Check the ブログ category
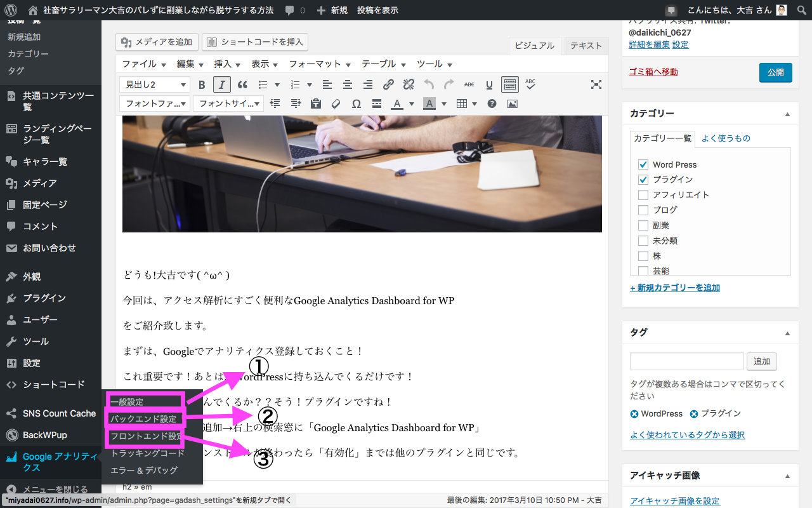The image size is (812, 508). (x=643, y=210)
